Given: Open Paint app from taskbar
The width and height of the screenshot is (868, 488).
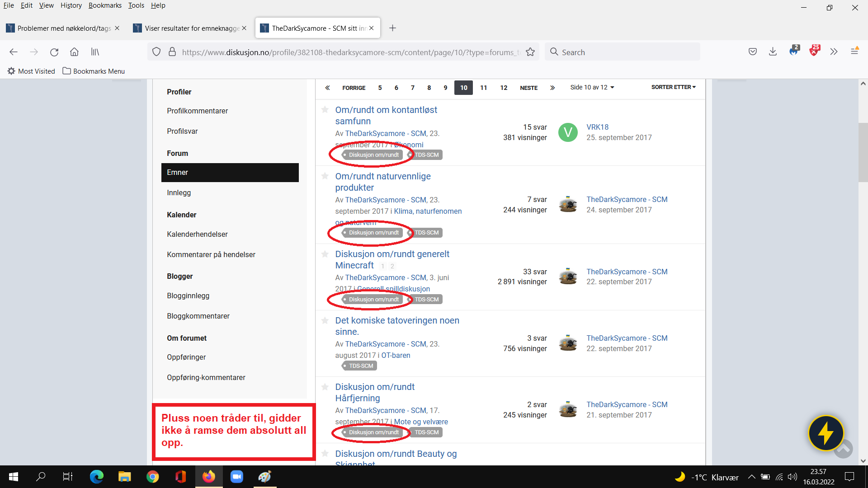Looking at the screenshot, I should click(x=264, y=477).
